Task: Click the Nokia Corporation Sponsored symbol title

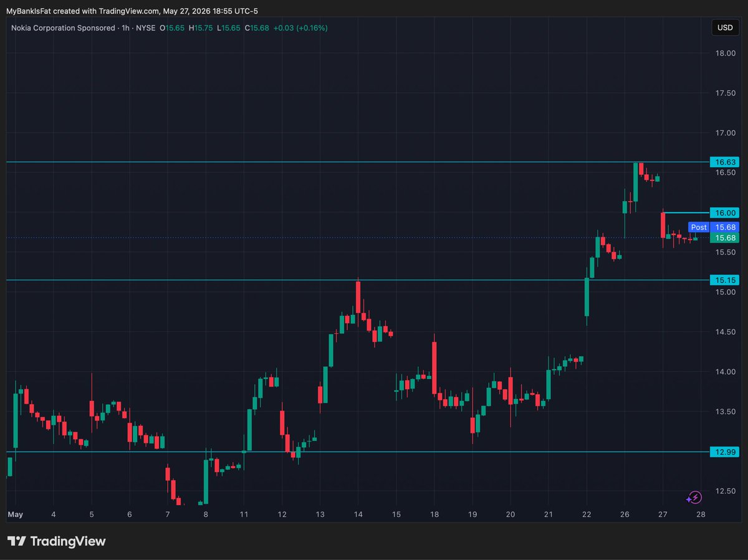Action: click(62, 28)
